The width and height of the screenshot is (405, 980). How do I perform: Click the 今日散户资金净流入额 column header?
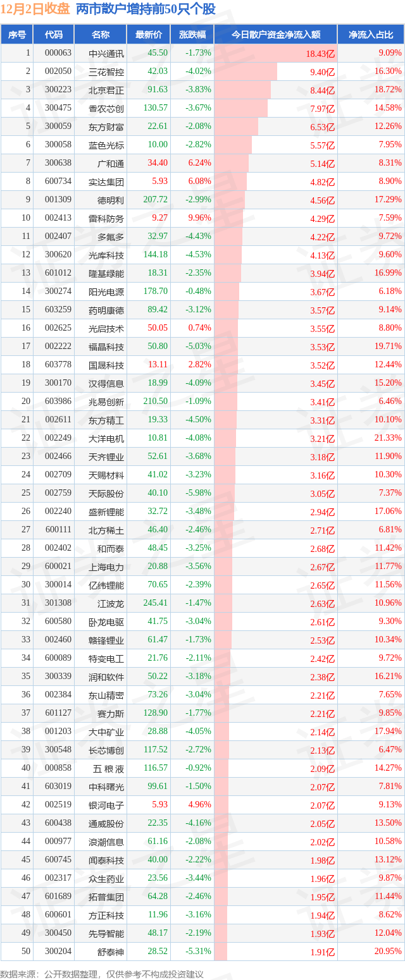pos(275,35)
